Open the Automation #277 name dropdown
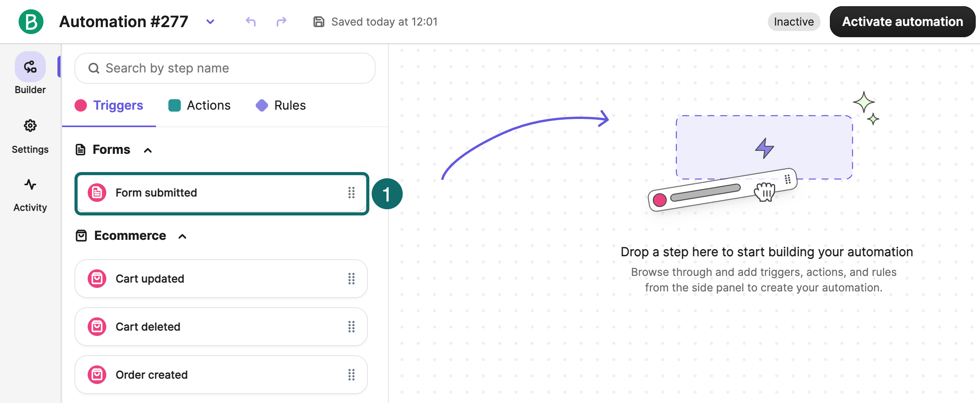Viewport: 980px width, 403px height. 210,22
